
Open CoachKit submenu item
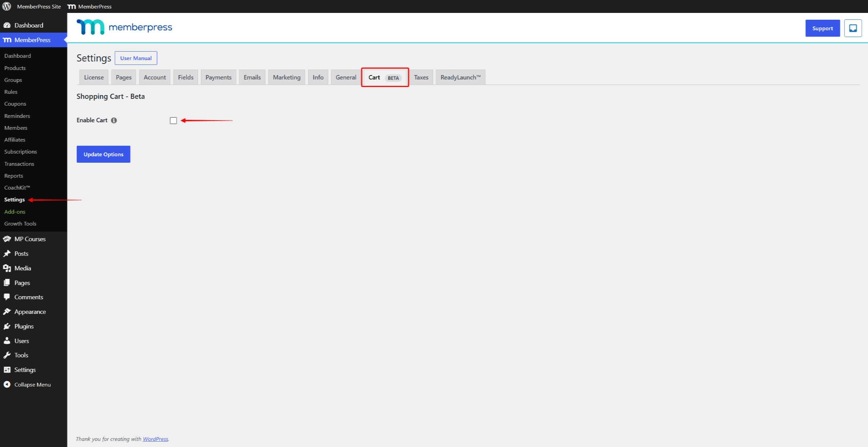(x=17, y=187)
